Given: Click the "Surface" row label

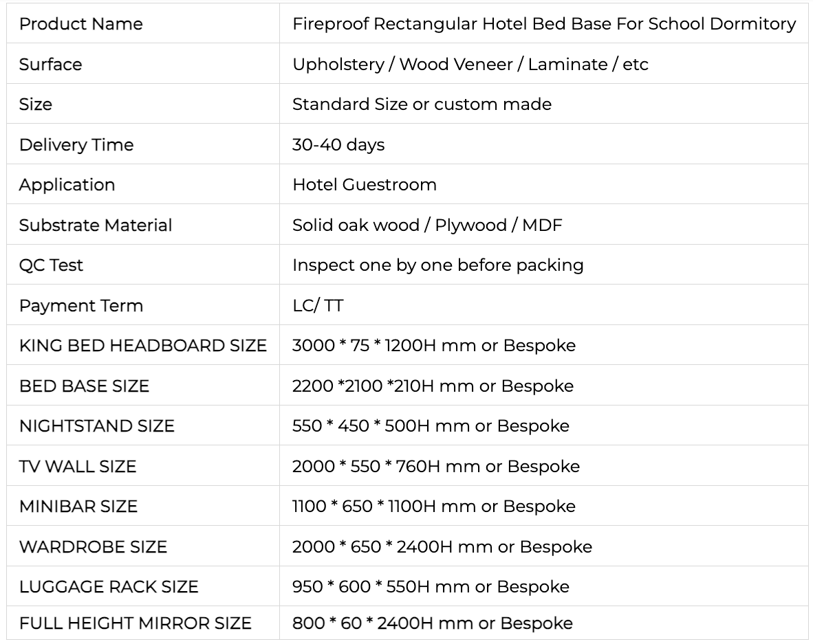Looking at the screenshot, I should coord(51,65).
